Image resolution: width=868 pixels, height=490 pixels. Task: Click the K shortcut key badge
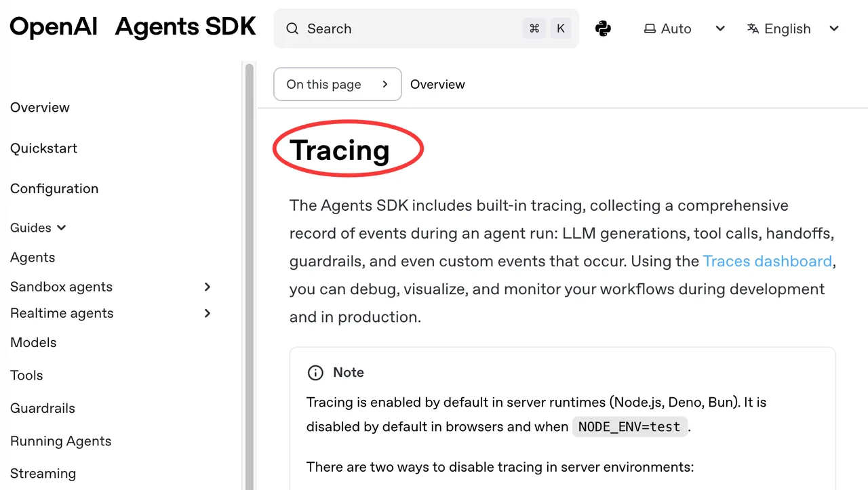(x=561, y=28)
